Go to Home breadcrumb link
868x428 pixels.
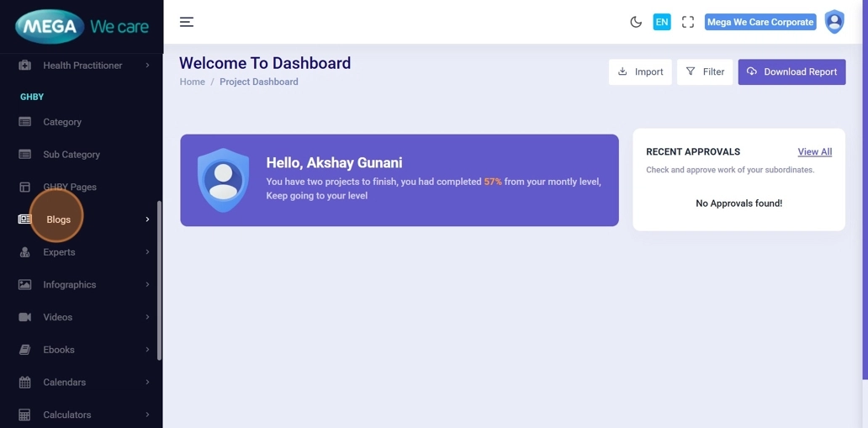(192, 82)
